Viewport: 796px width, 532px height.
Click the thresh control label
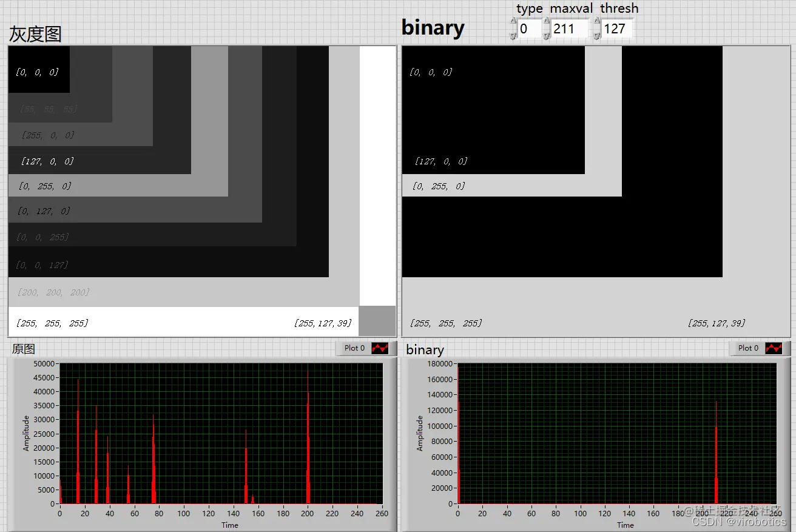(619, 8)
